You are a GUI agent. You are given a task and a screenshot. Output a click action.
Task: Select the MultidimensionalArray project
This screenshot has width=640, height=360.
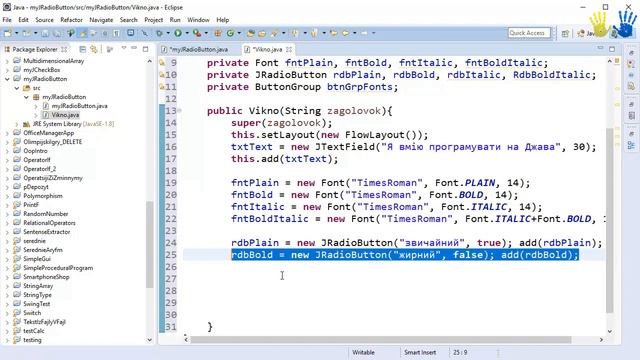click(53, 61)
